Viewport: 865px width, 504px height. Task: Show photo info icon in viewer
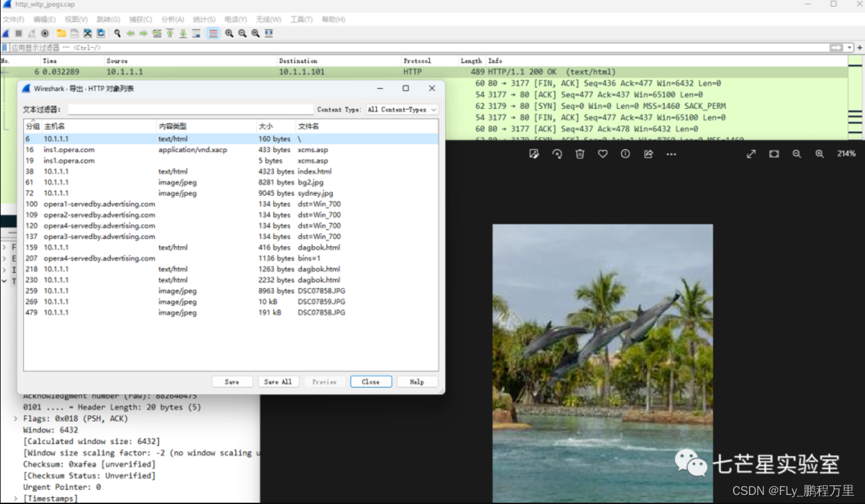[x=625, y=154]
